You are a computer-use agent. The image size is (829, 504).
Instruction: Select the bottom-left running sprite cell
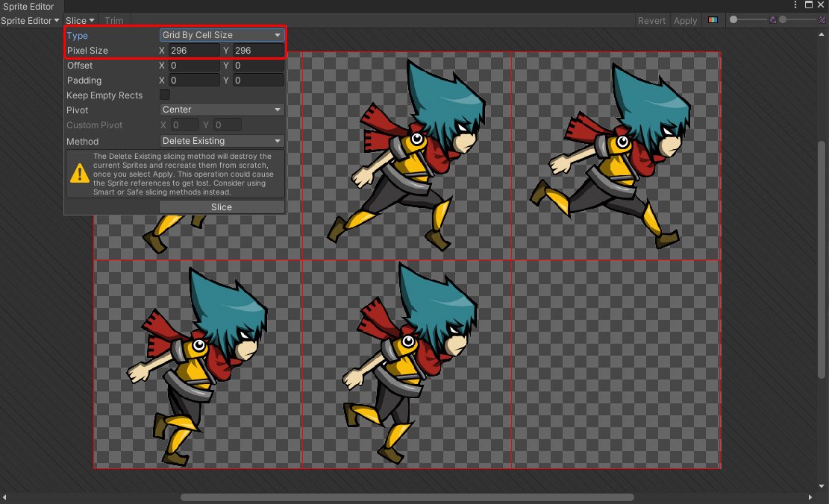197,364
